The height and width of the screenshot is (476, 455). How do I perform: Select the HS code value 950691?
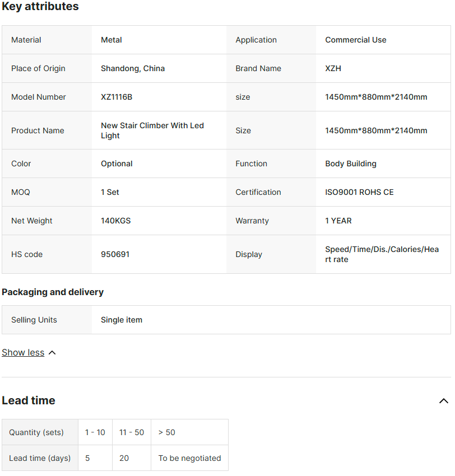(x=115, y=254)
